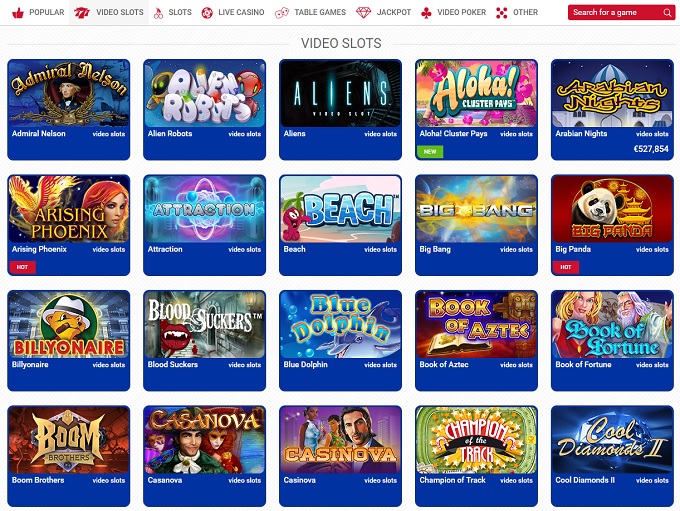
Task: Click the diamond Jackpot icon
Action: click(363, 13)
